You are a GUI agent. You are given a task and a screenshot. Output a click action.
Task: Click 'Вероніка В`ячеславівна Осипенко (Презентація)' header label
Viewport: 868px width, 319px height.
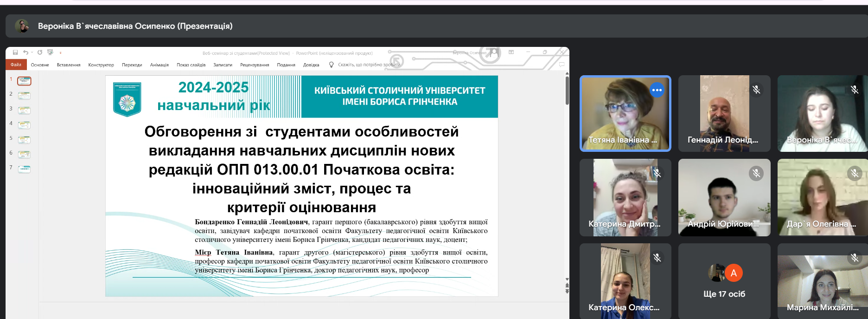pyautogui.click(x=135, y=26)
